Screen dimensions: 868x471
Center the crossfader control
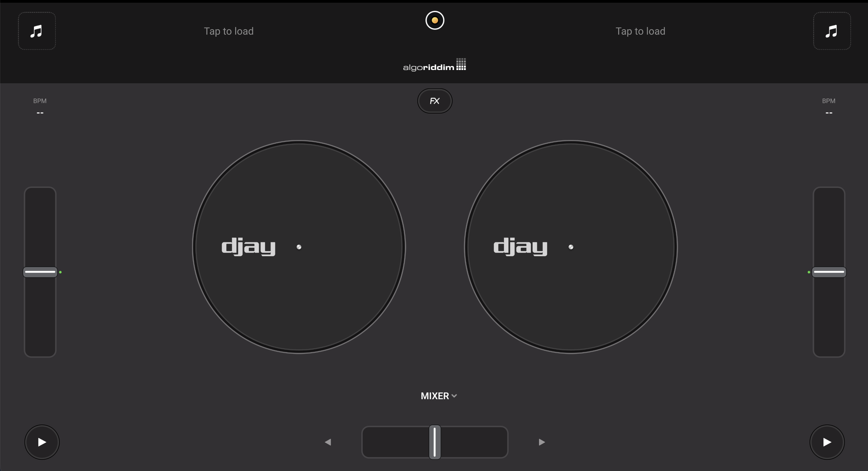[x=435, y=442]
